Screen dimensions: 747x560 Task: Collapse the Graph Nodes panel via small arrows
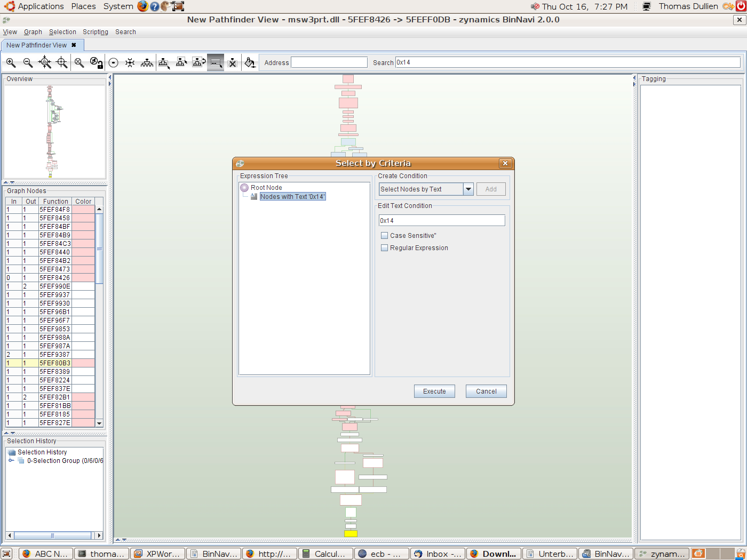(9, 433)
